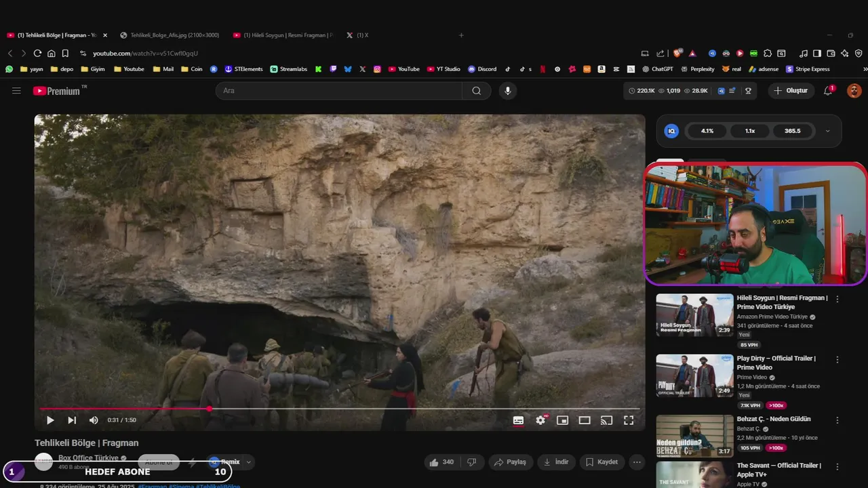Open Netflix bookmark icon
868x488 pixels.
point(542,68)
